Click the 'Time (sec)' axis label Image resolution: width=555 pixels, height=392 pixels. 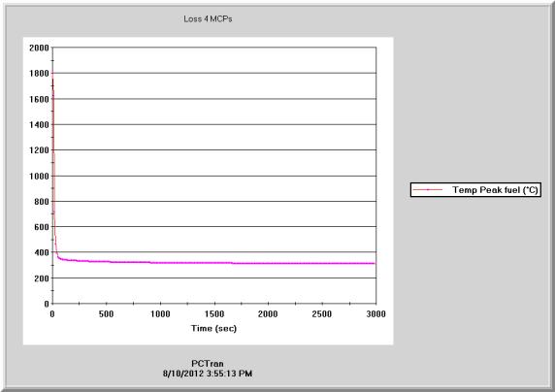click(213, 328)
